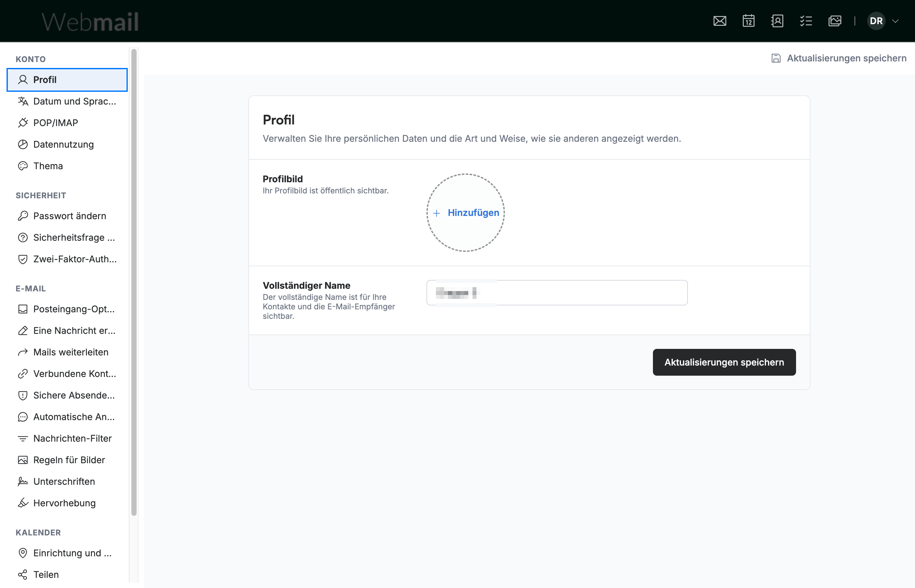The width and height of the screenshot is (915, 588).
Task: Click the Datum und Sprache translate icon
Action: [23, 101]
